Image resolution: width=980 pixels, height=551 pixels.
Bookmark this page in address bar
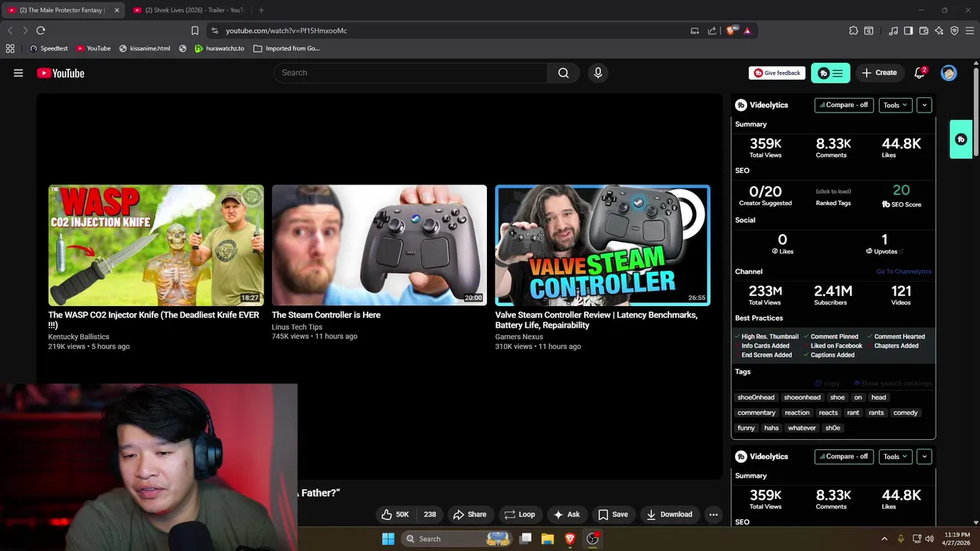coord(194,31)
